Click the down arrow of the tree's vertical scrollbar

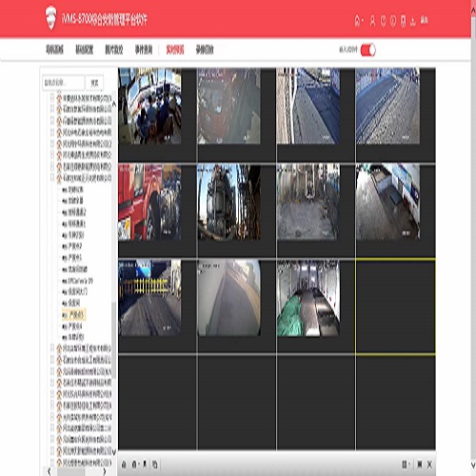(x=114, y=452)
